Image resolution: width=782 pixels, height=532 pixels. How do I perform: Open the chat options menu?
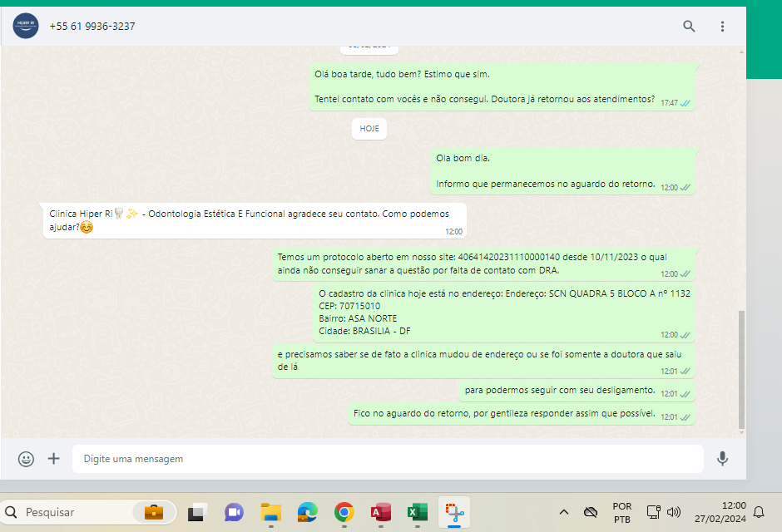(722, 27)
